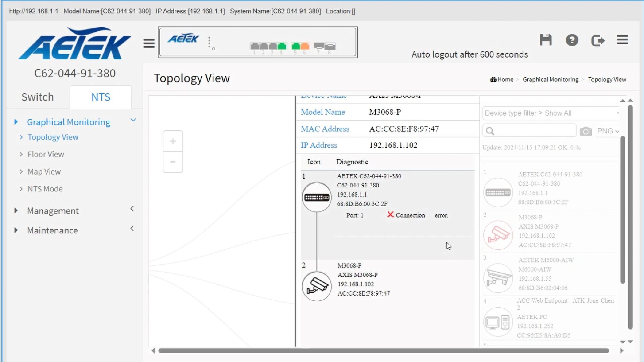Click orange port 6 on the switch panel
Image resolution: width=644 pixels, height=362 pixels.
(x=305, y=46)
